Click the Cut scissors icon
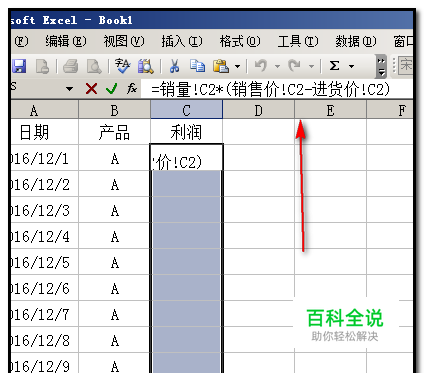This screenshot has height=373, width=424. (x=174, y=66)
